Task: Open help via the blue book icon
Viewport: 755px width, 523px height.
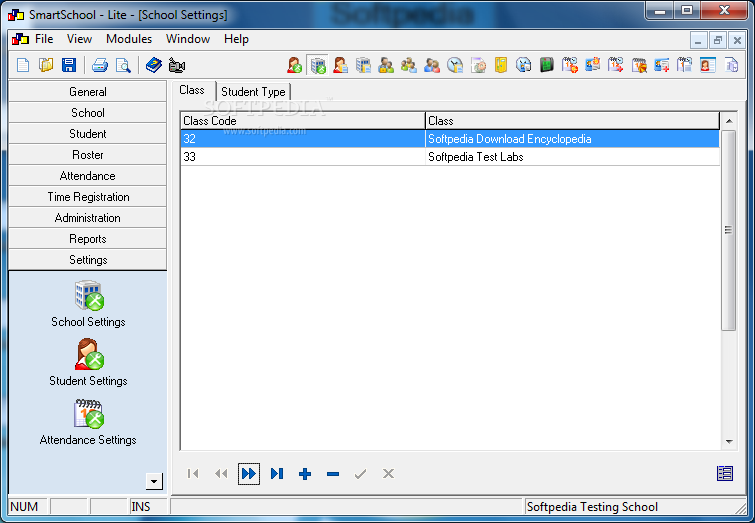Action: click(x=154, y=65)
